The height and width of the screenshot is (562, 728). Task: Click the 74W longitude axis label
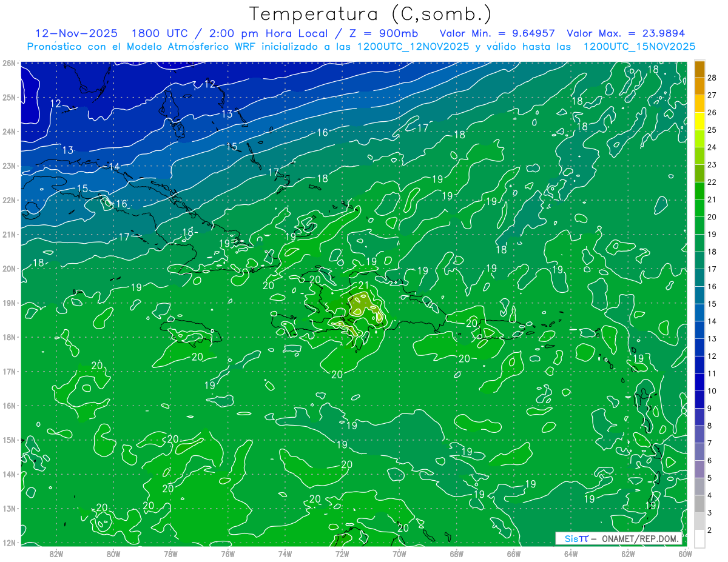(285, 554)
